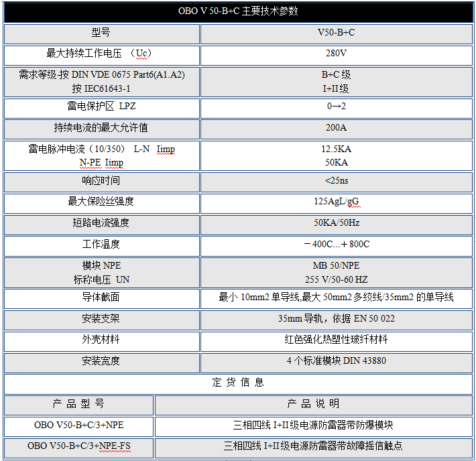Select '工作温度' label
476x461 pixels.
101,245
